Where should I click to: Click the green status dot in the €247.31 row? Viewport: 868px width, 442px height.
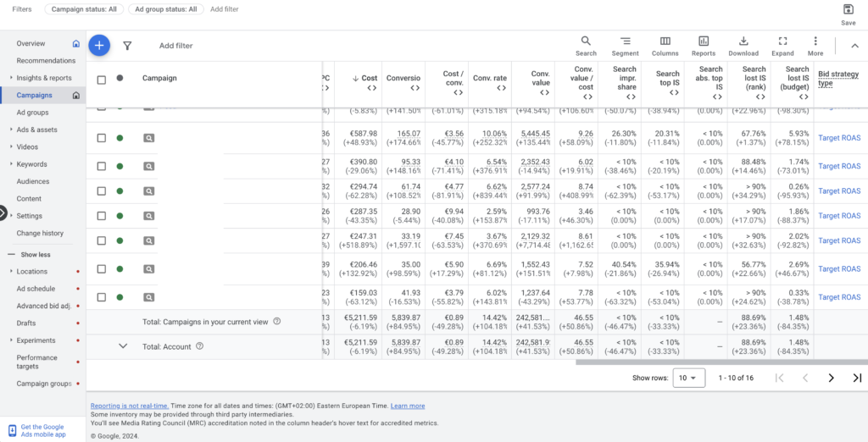[120, 240]
